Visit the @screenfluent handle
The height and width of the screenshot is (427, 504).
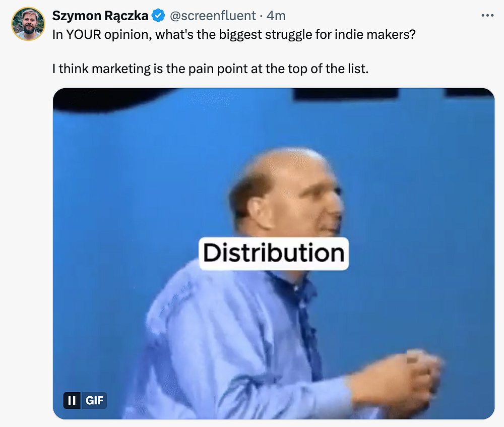213,16
